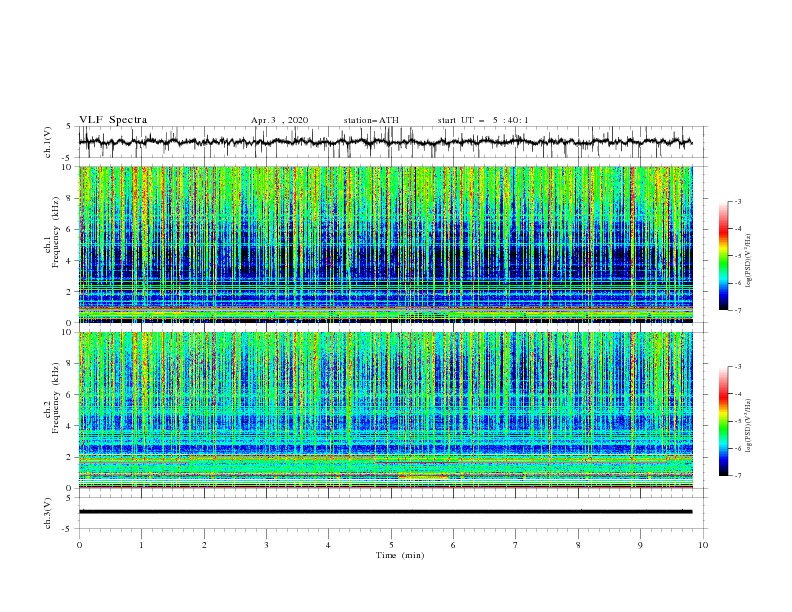This screenshot has height=612, width=792.
Task: Click the ch.1 frequency axis "10" tick label
Action: 67,167
